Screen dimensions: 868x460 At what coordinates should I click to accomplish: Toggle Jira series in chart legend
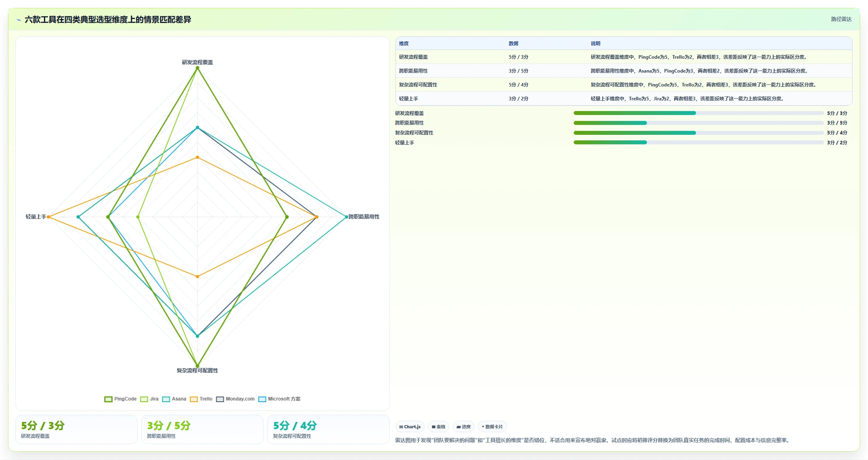pyautogui.click(x=149, y=399)
